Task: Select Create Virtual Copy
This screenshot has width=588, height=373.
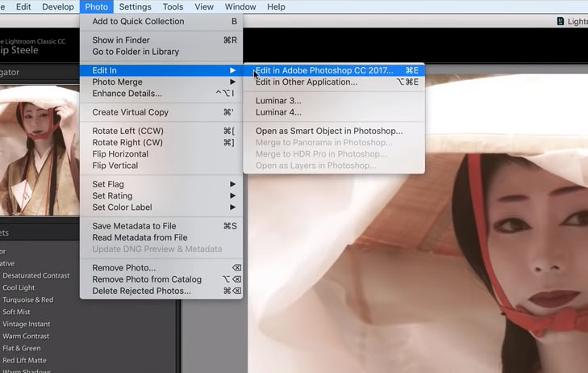Action: [x=161, y=112]
